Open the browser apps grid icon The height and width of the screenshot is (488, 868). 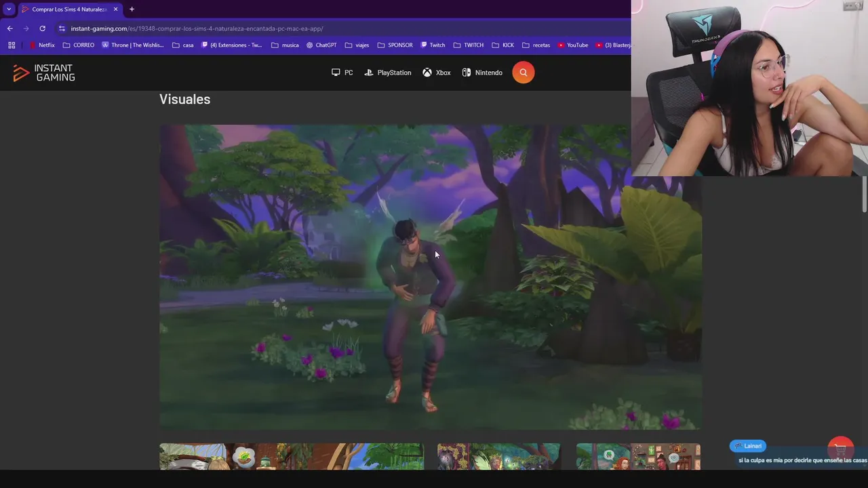12,45
